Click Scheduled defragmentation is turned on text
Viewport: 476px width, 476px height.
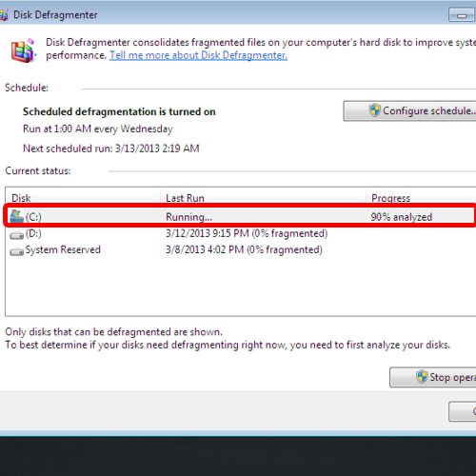pos(119,111)
